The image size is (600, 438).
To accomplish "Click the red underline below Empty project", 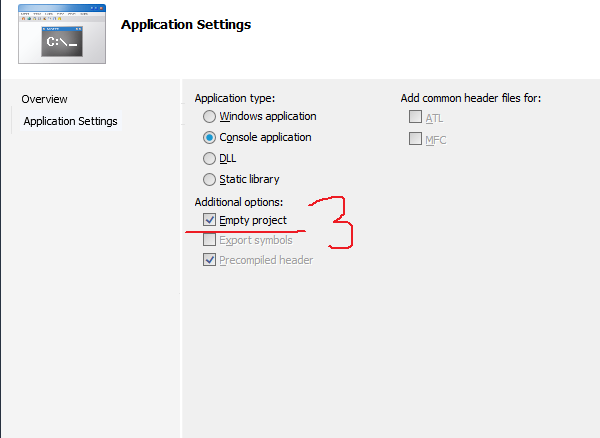I will [x=245, y=231].
